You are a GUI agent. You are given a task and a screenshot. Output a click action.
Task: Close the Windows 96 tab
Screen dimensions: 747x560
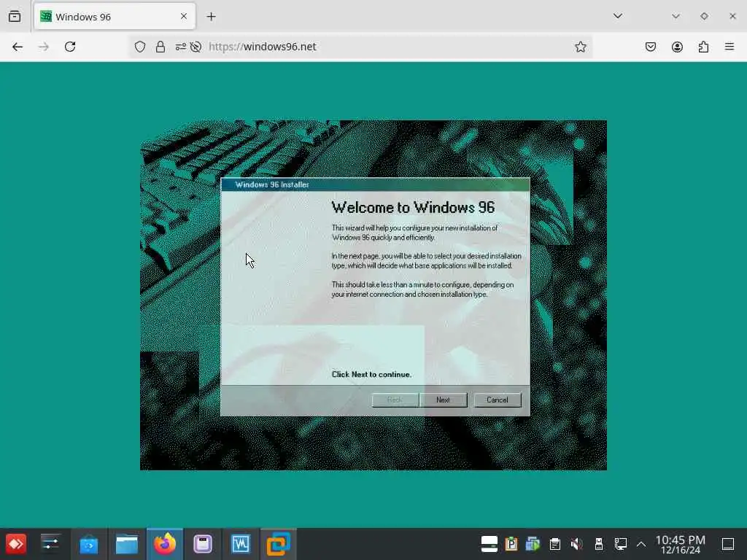coord(184,16)
